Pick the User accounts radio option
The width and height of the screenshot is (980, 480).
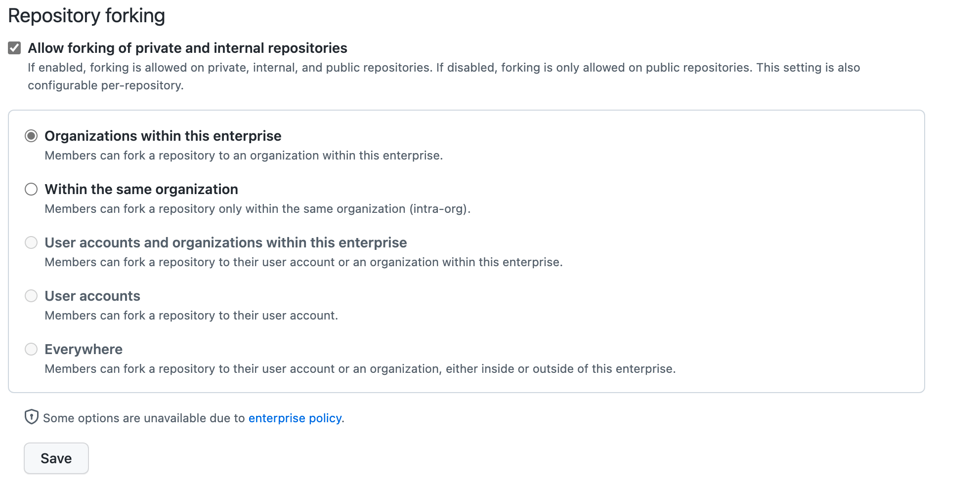tap(31, 296)
